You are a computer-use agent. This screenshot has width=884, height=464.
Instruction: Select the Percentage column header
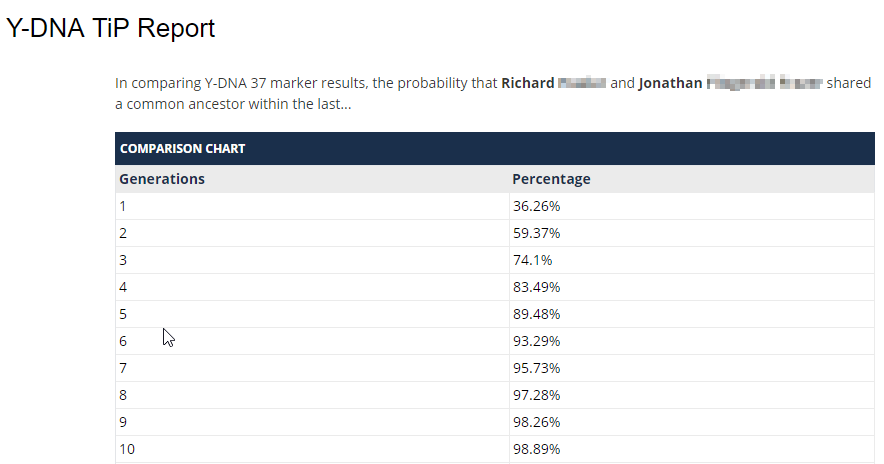point(551,179)
